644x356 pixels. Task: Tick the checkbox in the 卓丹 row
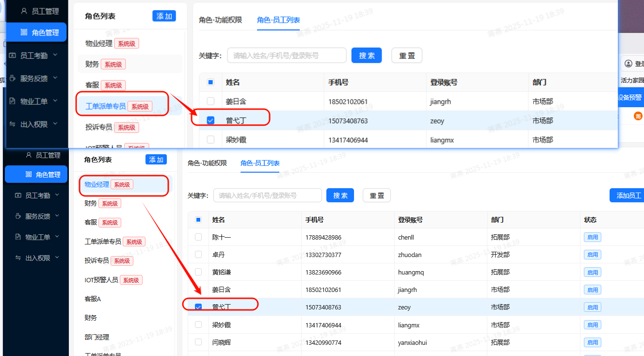coord(198,255)
